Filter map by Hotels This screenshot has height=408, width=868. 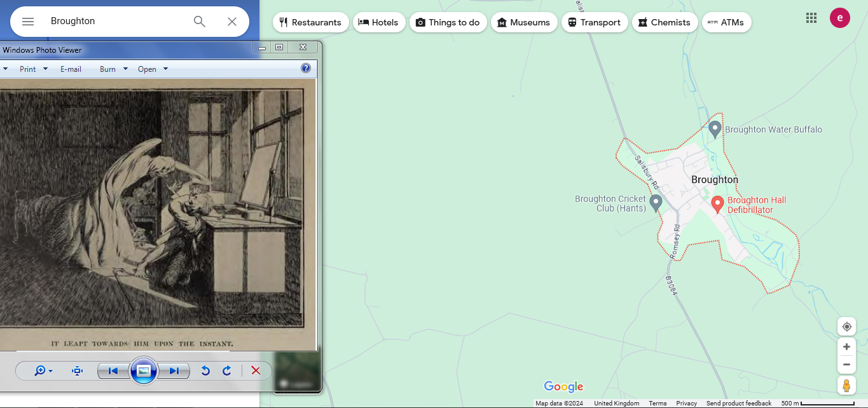(x=378, y=22)
